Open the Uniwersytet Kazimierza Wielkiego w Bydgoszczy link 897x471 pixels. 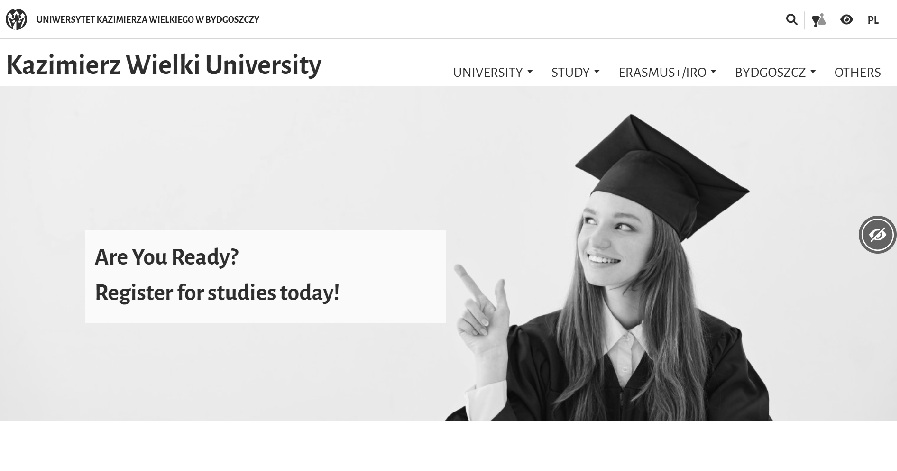pos(148,20)
